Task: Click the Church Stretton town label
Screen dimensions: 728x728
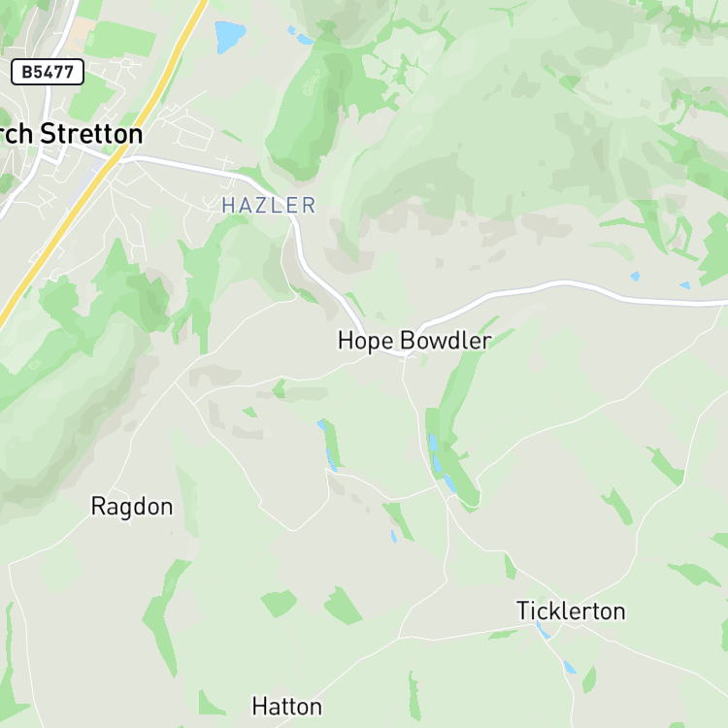Action: [71, 134]
